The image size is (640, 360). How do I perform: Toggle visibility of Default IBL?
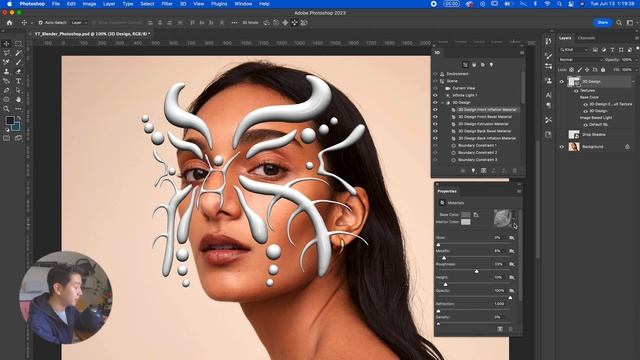tap(585, 124)
